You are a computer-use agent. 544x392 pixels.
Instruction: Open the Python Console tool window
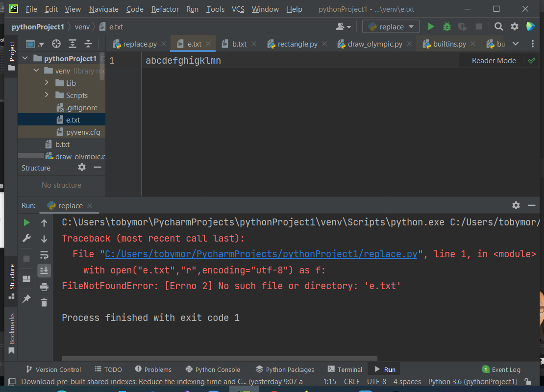(213, 369)
